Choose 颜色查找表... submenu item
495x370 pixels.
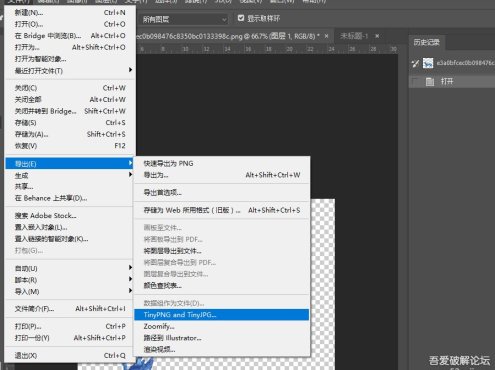[222, 286]
